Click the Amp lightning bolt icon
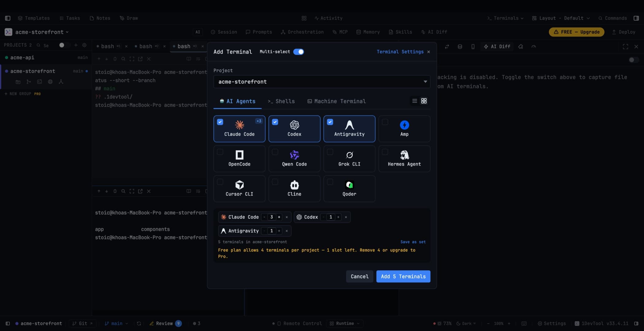The image size is (644, 331). (404, 125)
